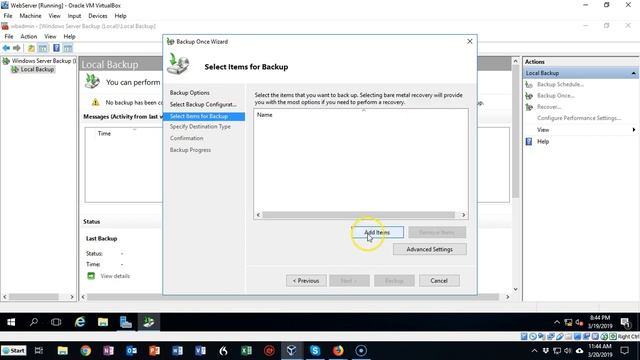The height and width of the screenshot is (360, 640).
Task: Open Skype from host taskbar
Action: (315, 351)
